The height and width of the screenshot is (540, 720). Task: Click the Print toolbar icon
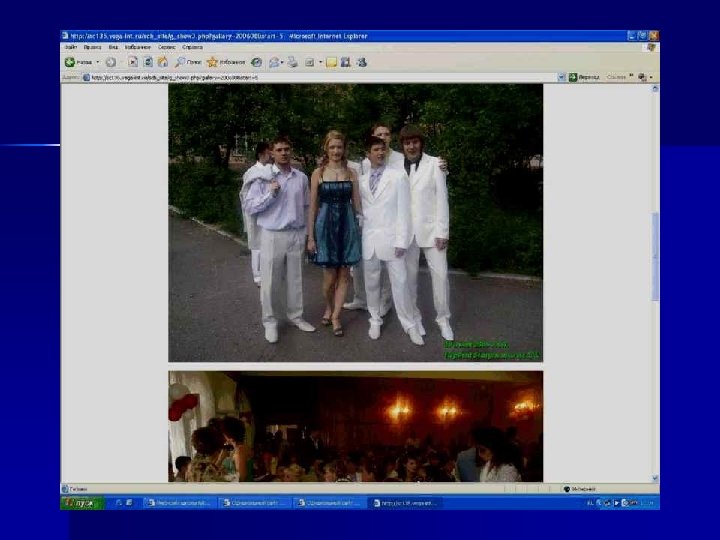coord(292,62)
